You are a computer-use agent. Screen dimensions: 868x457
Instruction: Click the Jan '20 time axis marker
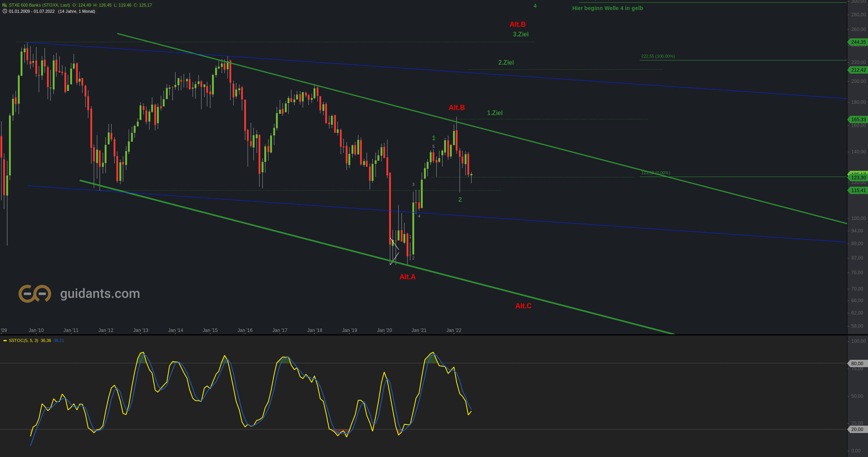point(384,330)
